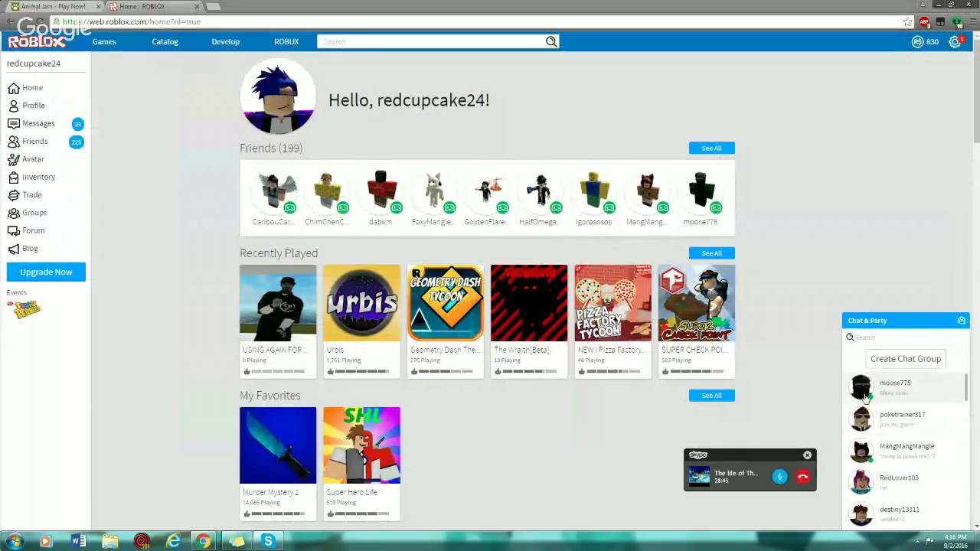
Task: Open friend FoxyMangle avatar
Action: [x=434, y=190]
